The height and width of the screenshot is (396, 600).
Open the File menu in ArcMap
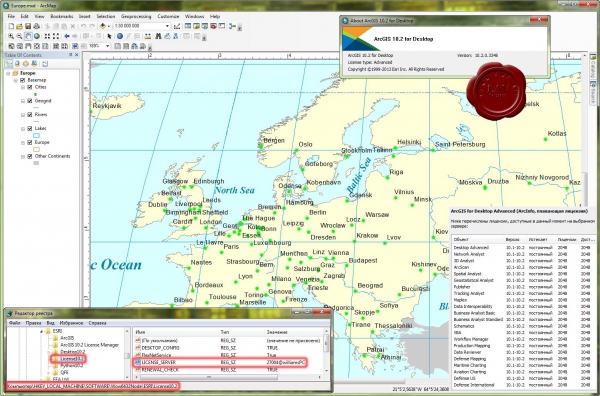11,16
